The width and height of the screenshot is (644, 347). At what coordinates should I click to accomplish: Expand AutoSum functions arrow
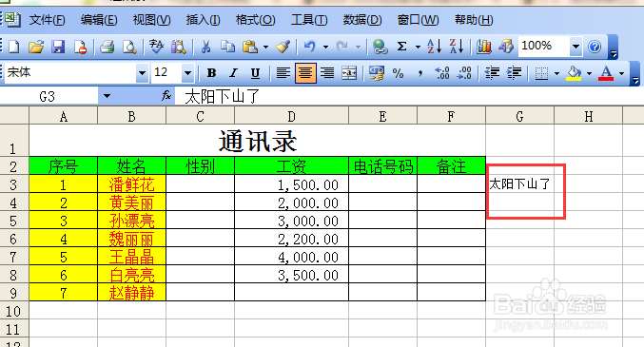coord(419,47)
